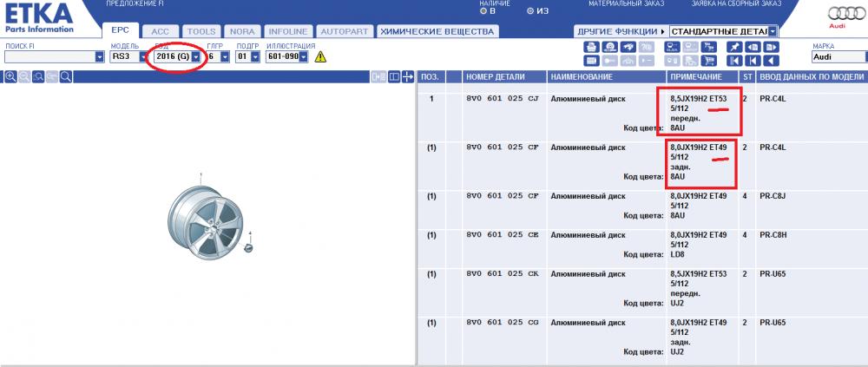The width and height of the screenshot is (868, 367).
Task: Switch to the ХИМИЧЕСКИЕ ВЕЩЕСТВА tab
Action: 437,31
